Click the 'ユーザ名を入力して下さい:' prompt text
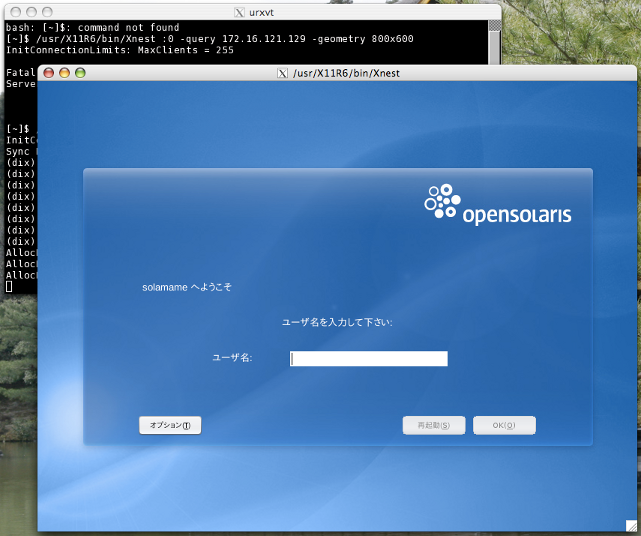 point(337,323)
